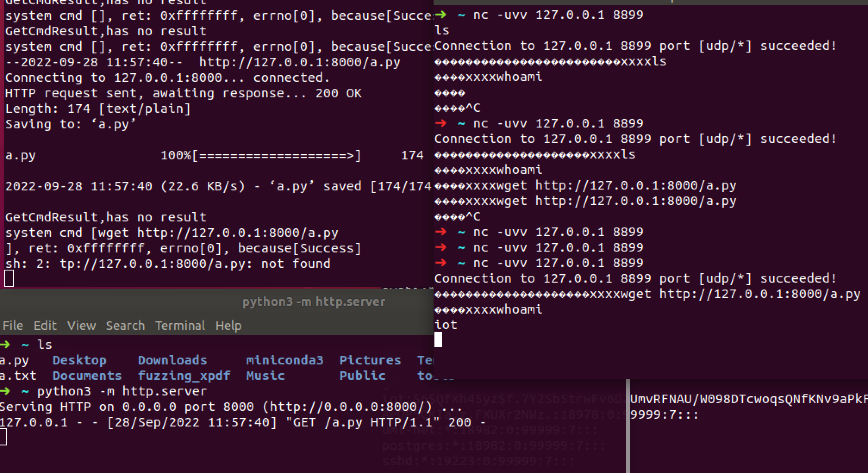Click the 'UmvRFNAU/W098DTcwoqsQNfKNv9aPkF' hash text

point(749,399)
